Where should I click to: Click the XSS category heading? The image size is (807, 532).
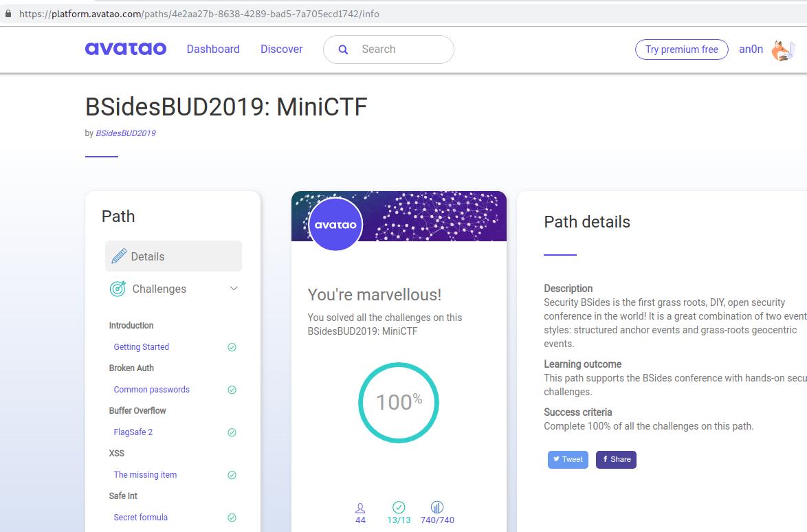pos(116,454)
